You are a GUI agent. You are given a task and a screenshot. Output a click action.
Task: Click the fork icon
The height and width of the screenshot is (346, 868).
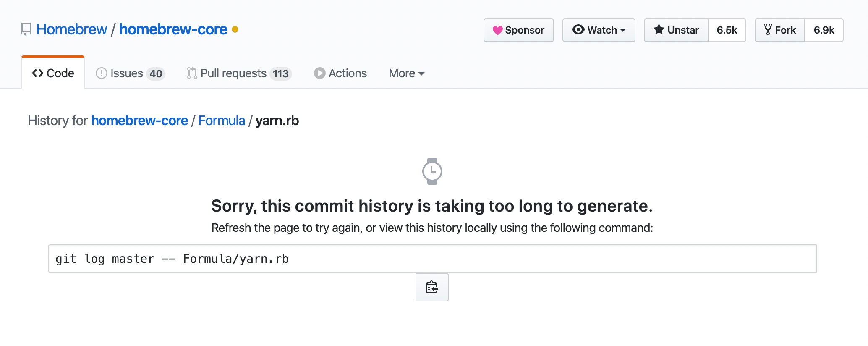(x=768, y=30)
